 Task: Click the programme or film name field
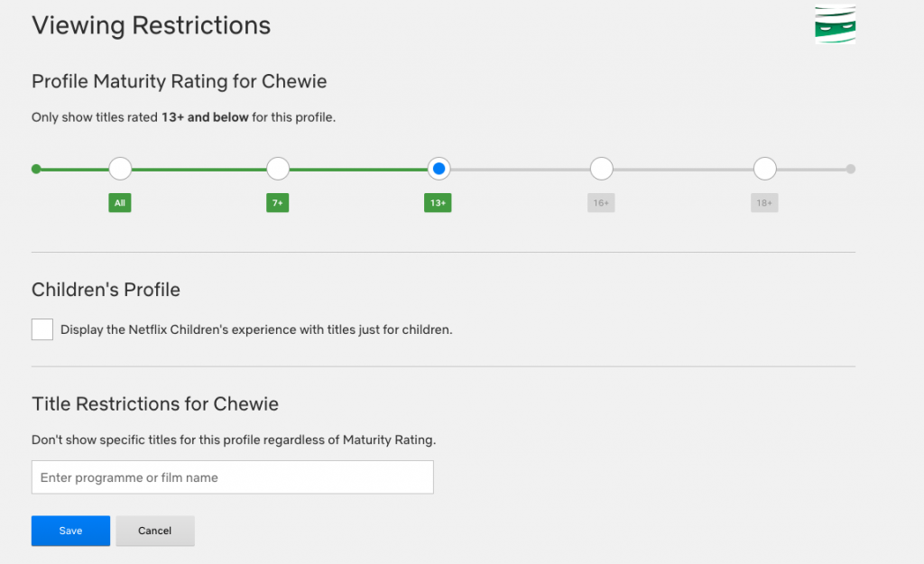[233, 477]
